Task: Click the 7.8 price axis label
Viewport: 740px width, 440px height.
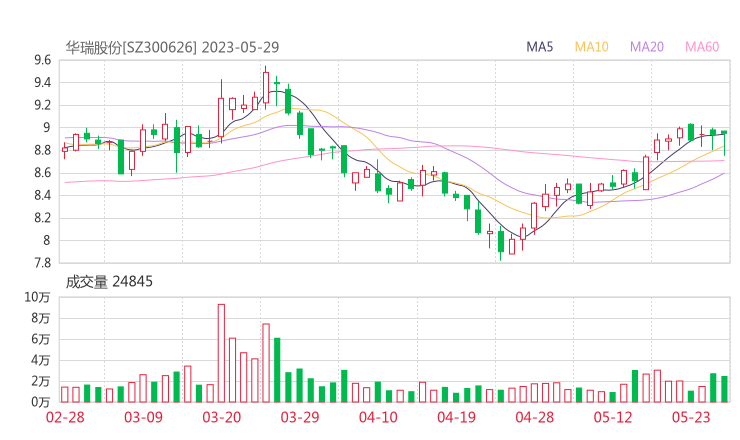Action: click(x=41, y=263)
